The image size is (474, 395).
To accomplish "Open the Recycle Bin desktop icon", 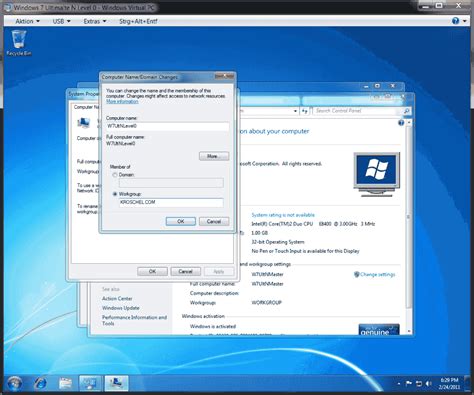I will (x=19, y=43).
